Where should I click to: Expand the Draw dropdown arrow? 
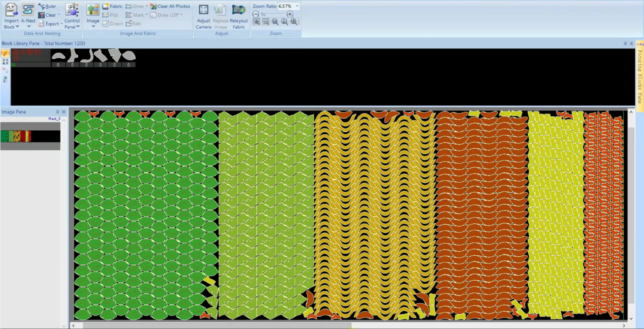[x=147, y=6]
